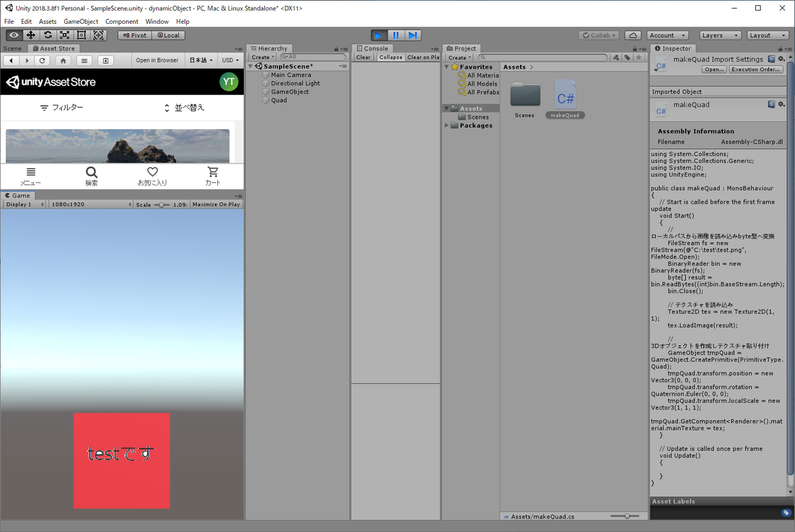Open help icon for makeQuad Import Settings
Viewport: 795px width, 532px height.
[x=771, y=59]
